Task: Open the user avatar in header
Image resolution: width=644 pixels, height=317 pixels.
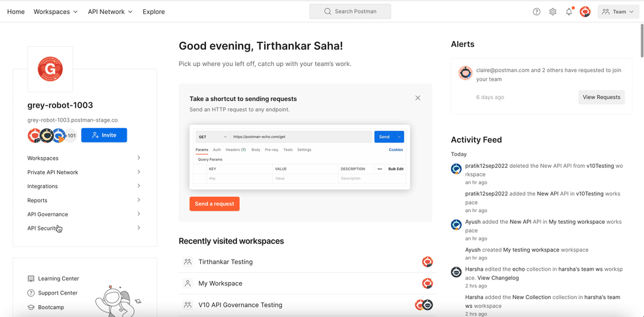Action: point(585,12)
